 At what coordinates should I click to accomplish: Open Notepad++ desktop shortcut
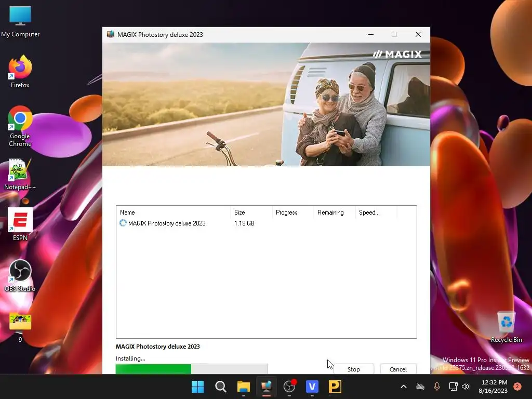[x=20, y=175]
